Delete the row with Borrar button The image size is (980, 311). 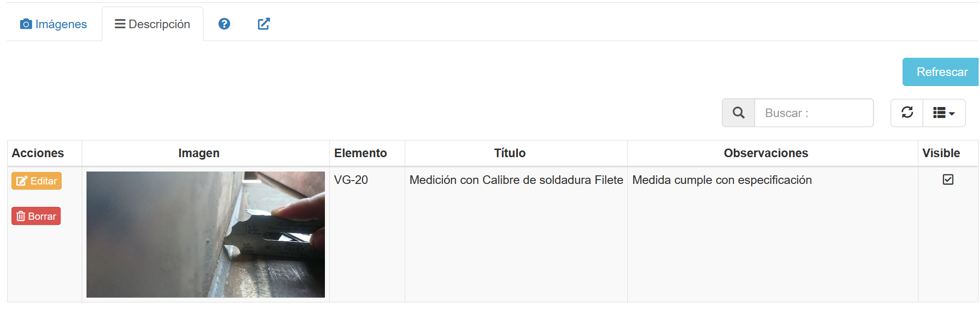(x=36, y=216)
